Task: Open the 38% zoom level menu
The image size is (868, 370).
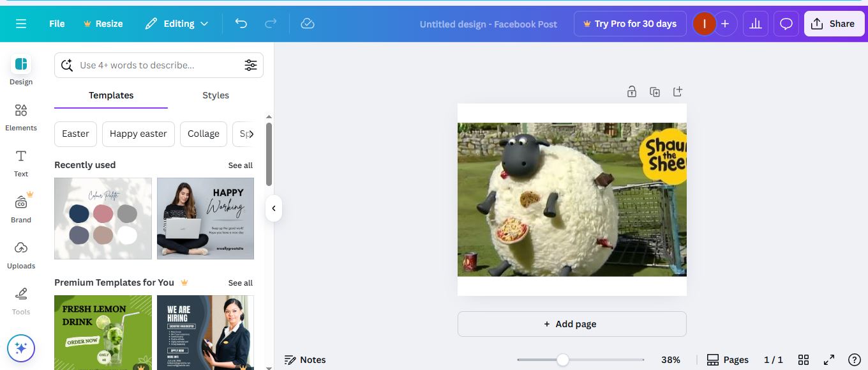Action: coord(671,360)
